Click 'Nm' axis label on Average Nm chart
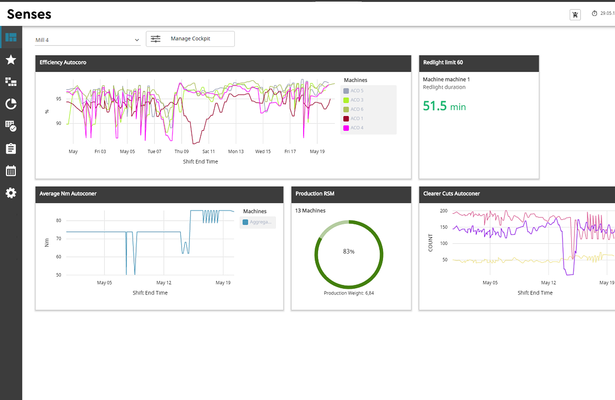Viewport: 615px width, 400px height. pos(47,243)
